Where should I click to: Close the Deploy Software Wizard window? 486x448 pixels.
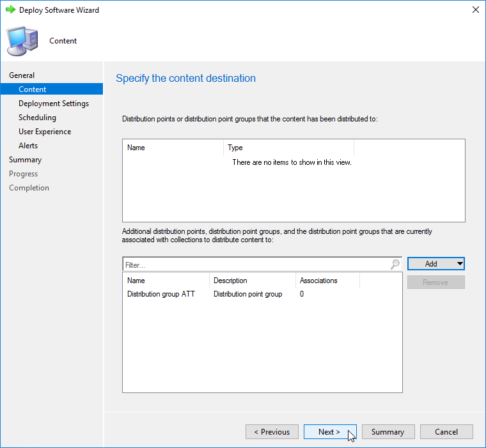tap(475, 10)
